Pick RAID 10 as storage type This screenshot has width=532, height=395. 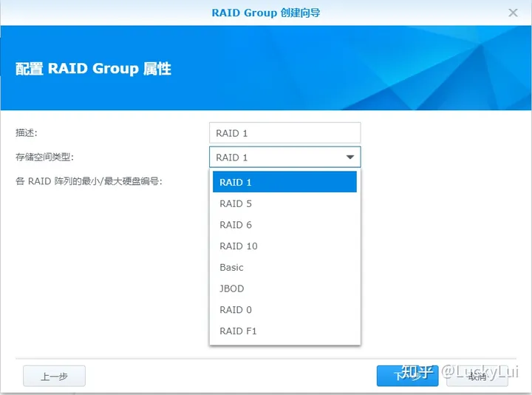click(284, 246)
